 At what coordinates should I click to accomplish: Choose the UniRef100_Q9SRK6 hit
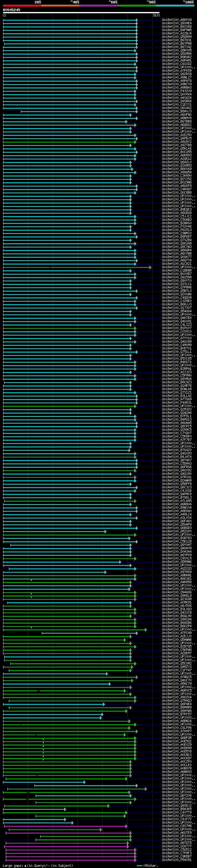pyautogui.click(x=177, y=101)
